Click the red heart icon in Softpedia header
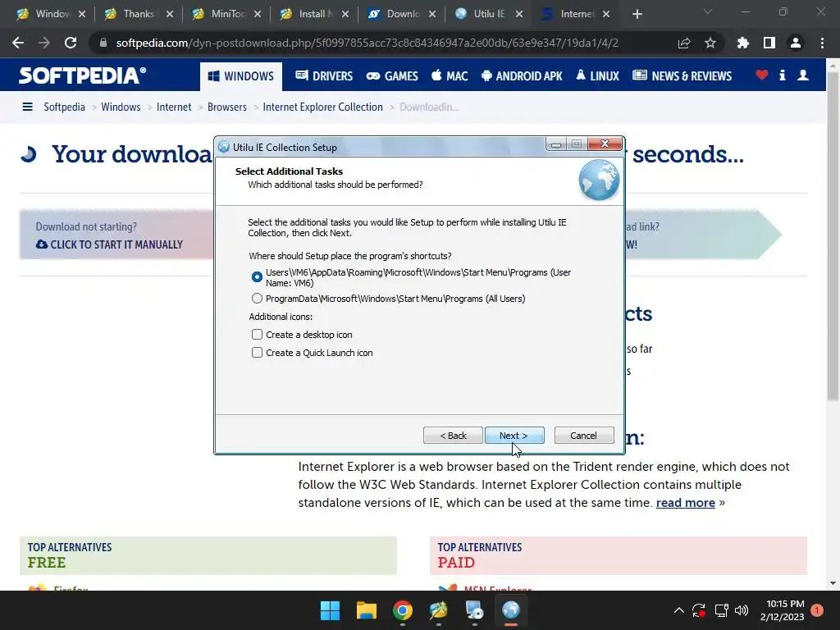840x630 pixels. point(762,75)
